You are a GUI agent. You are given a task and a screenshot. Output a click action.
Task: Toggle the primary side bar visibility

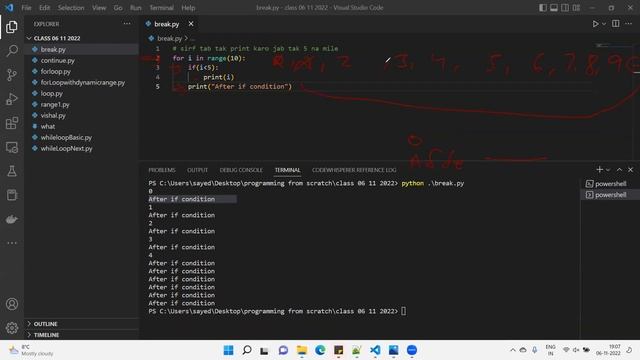coord(543,8)
